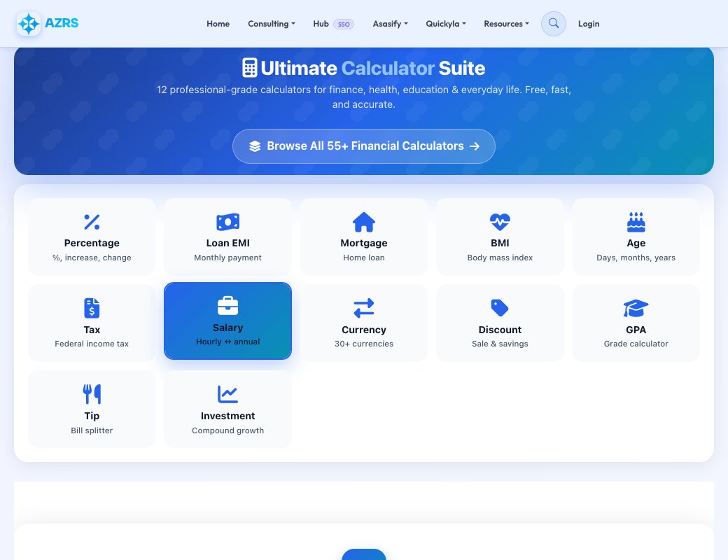The image size is (728, 560).
Task: Click the AZRS brand name text
Action: click(x=62, y=23)
